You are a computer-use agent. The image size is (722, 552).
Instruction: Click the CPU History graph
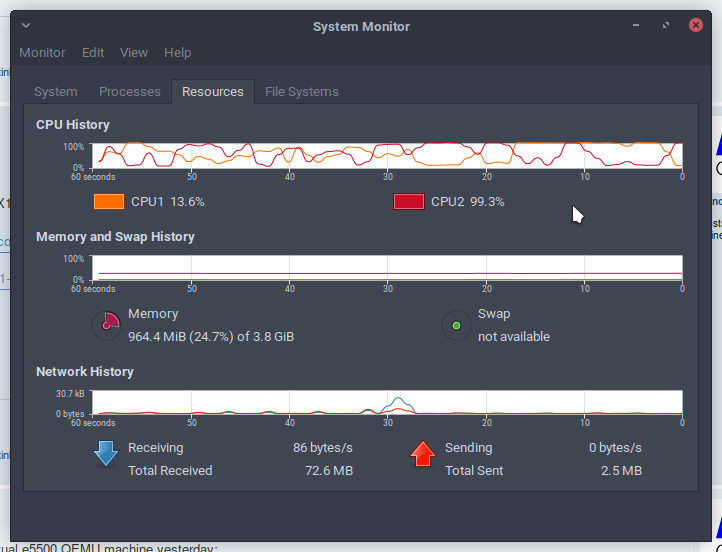(387, 155)
